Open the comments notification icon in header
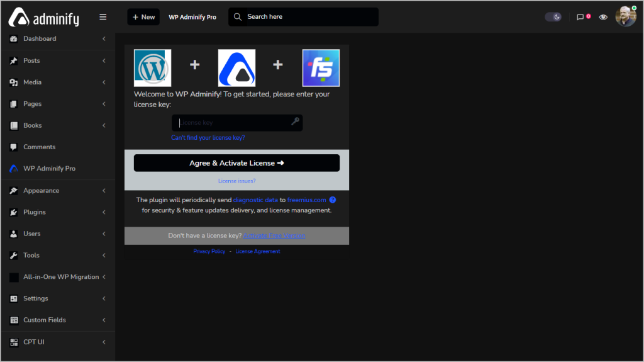This screenshot has height=362, width=644. [580, 17]
